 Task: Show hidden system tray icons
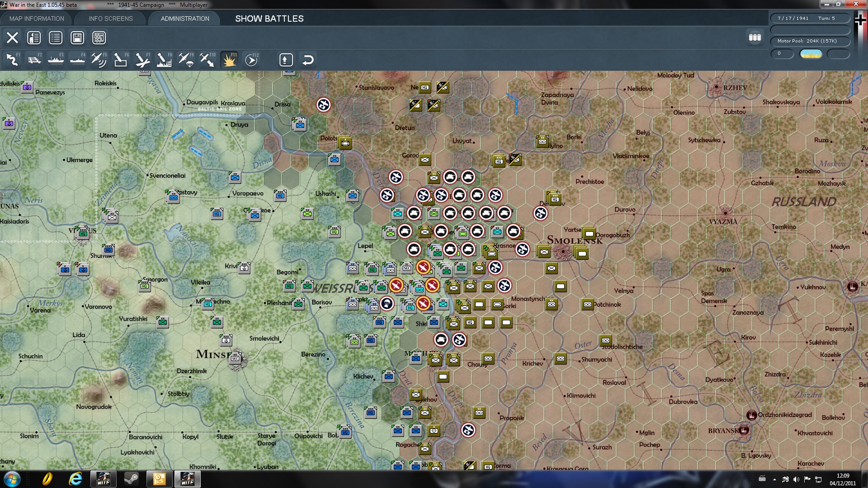coord(774,479)
